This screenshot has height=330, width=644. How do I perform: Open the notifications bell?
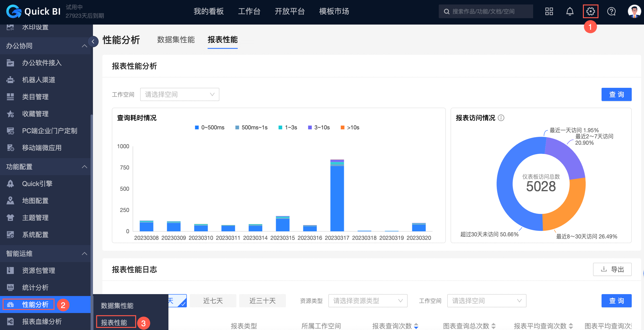(x=569, y=11)
